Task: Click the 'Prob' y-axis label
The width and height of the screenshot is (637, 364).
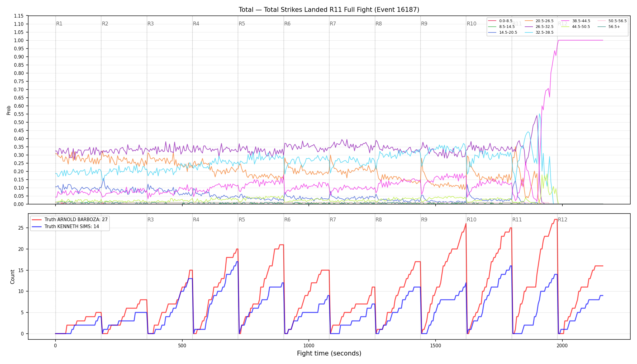Action: pos(9,110)
